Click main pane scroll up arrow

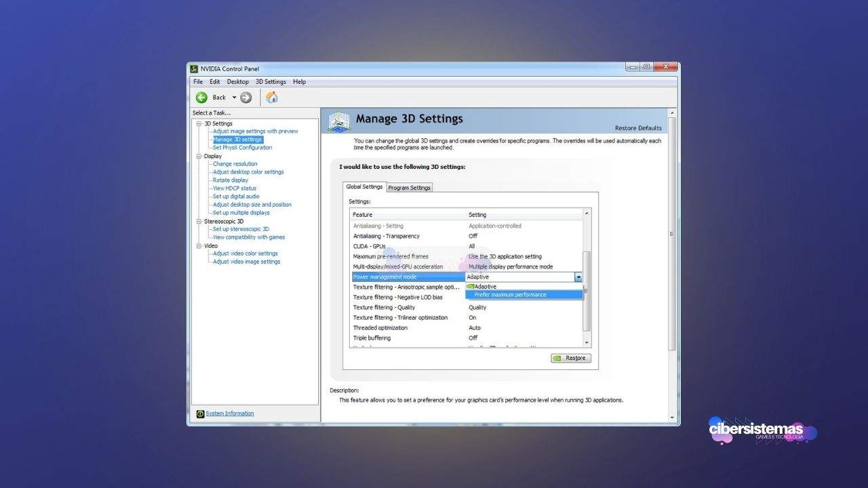click(x=672, y=113)
